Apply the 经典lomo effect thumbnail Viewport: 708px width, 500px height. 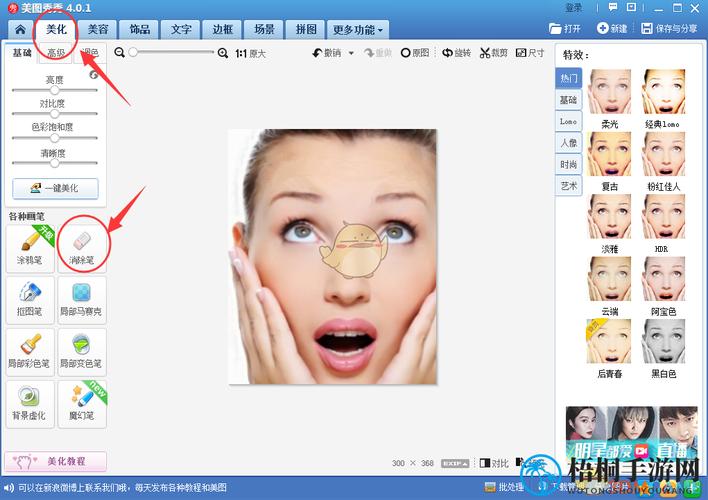[664, 92]
